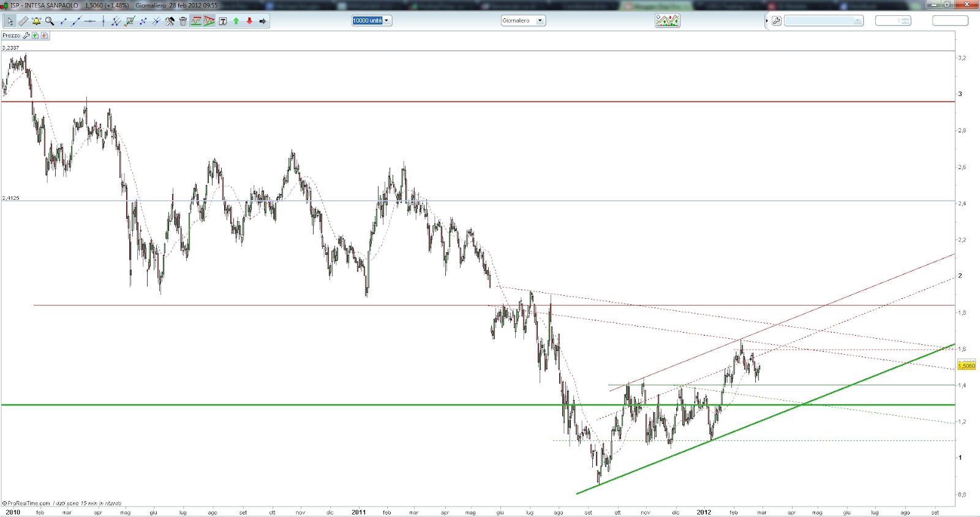
Task: Click the ISP - INTESA SANPAOLO title text
Action: tap(44, 5)
